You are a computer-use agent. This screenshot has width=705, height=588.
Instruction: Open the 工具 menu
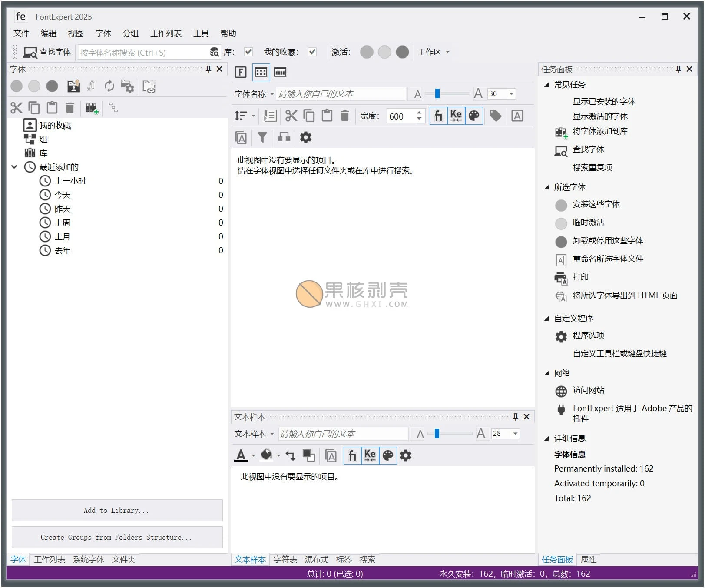click(201, 33)
